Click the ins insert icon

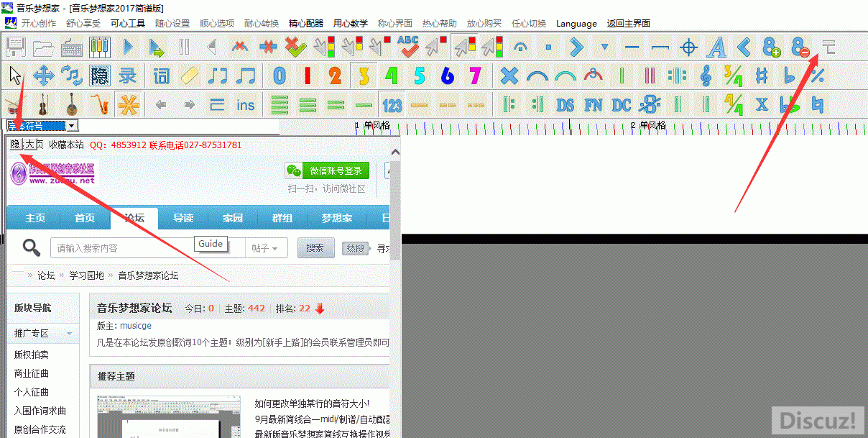[x=246, y=104]
